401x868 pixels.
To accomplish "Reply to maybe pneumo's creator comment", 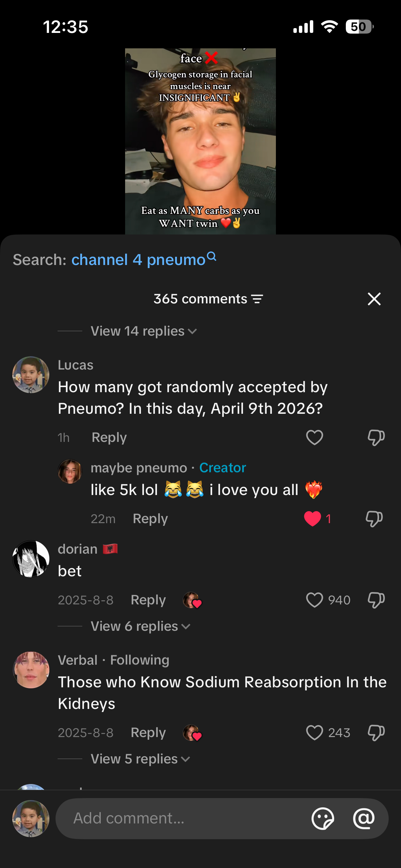I will [x=150, y=519].
